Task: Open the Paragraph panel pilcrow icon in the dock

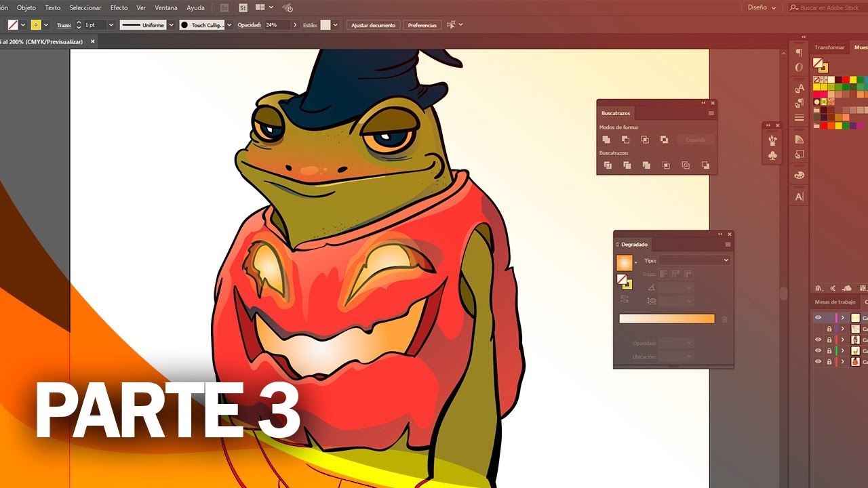Action: (x=799, y=53)
